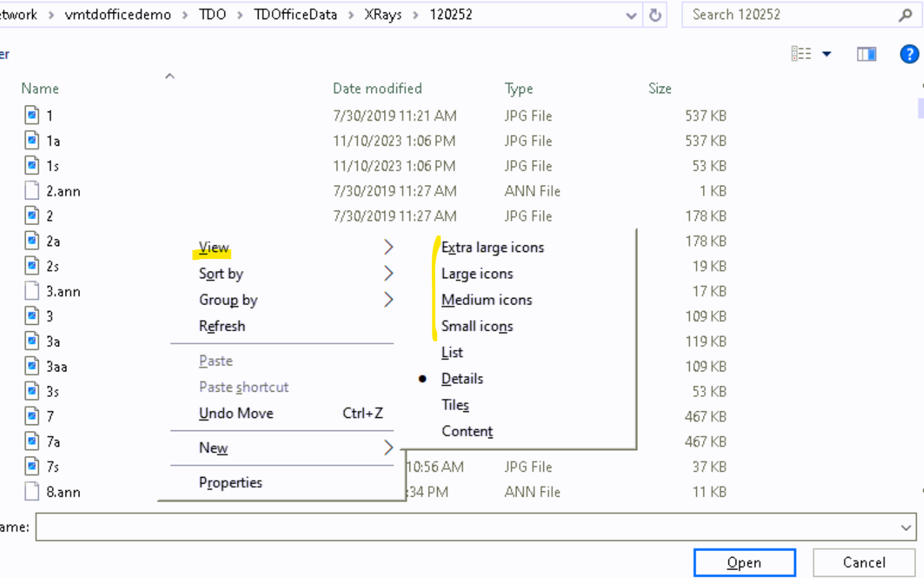This screenshot has height=578, width=924.
Task: Click the change view layout icon
Action: (801, 54)
